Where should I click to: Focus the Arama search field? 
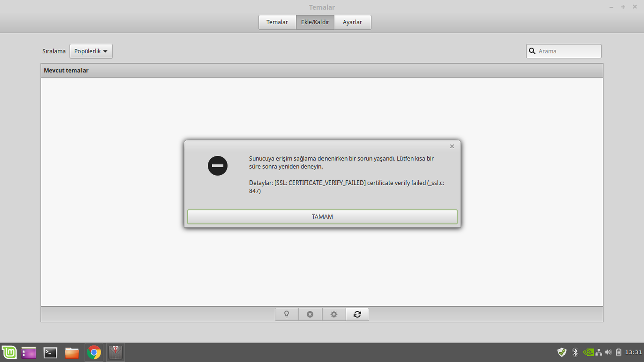(563, 51)
